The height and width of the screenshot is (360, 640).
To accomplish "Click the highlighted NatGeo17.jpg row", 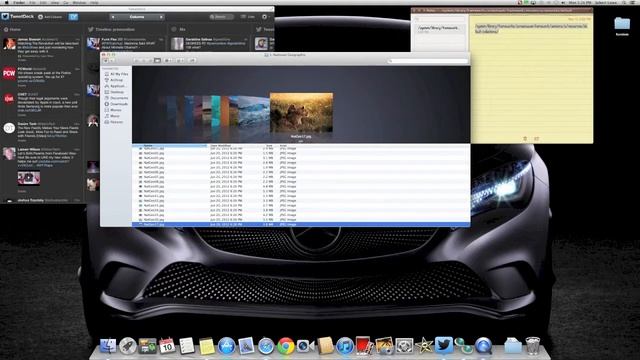I will pyautogui.click(x=301, y=224).
